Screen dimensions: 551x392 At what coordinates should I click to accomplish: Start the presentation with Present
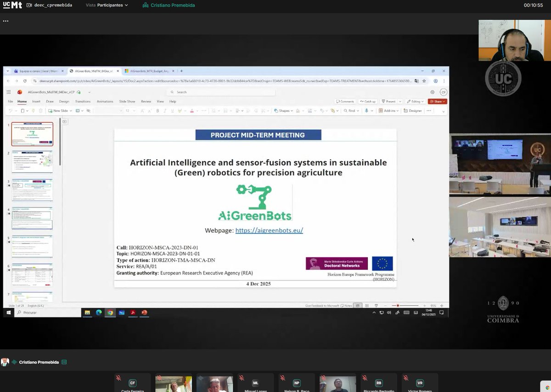pos(388,101)
